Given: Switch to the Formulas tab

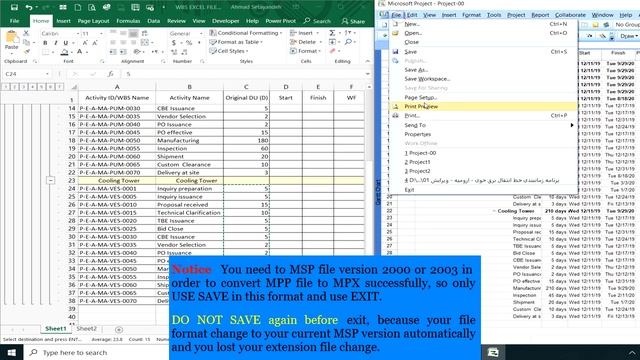Looking at the screenshot, I should (128, 21).
